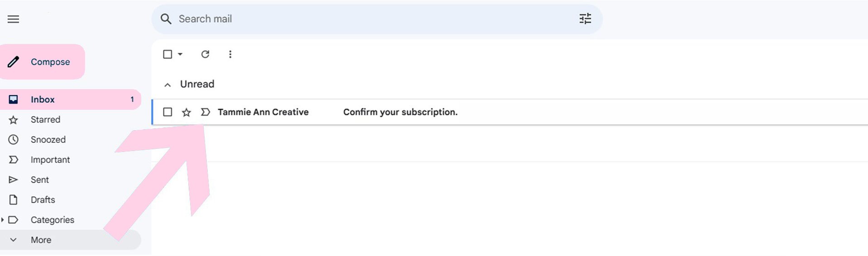
Task: Open search filter options icon
Action: point(585,19)
